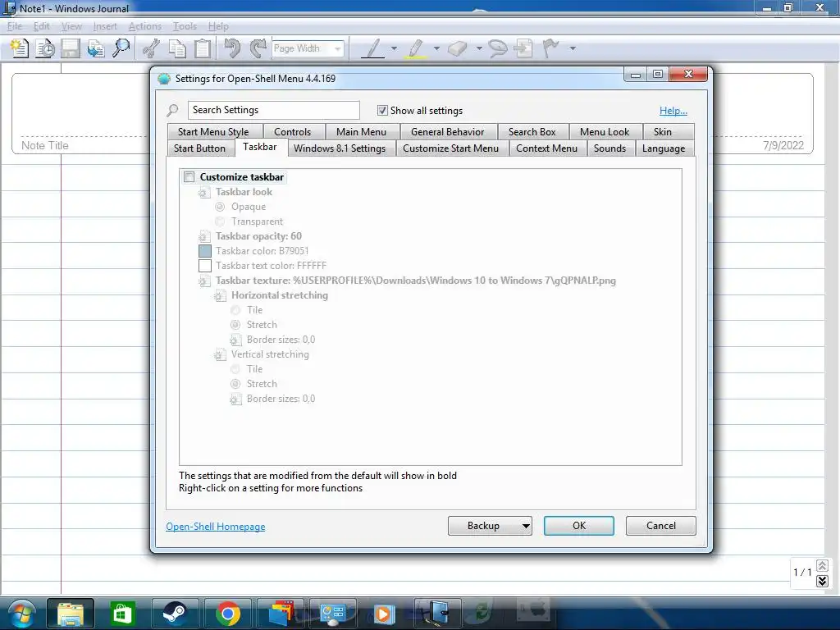Viewport: 840px width, 630px height.
Task: Select the Lasso selection tool
Action: [x=498, y=48]
